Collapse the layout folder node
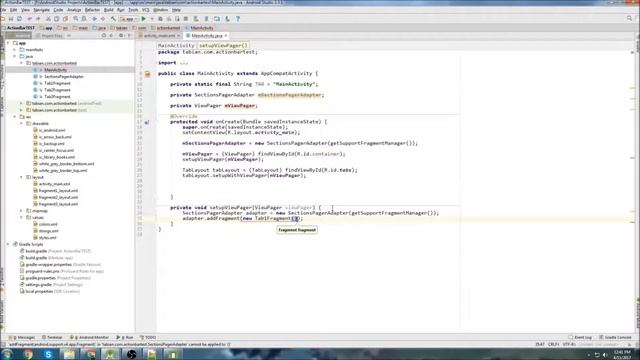Viewport: 640px width, 360px height. [21, 177]
